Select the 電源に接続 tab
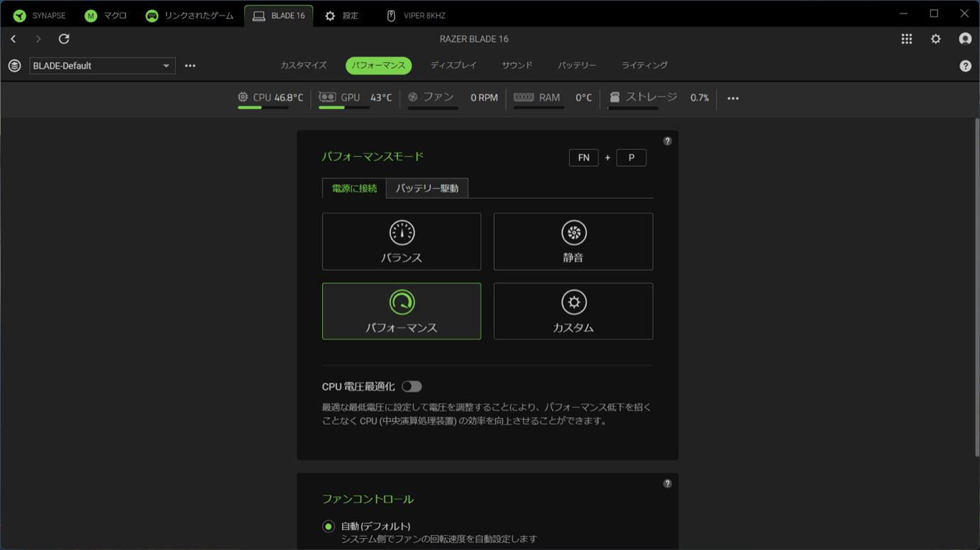 (354, 188)
